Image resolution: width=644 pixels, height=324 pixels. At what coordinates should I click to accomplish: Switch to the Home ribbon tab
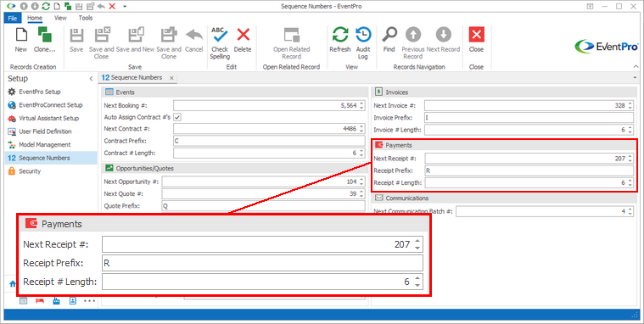(x=35, y=18)
